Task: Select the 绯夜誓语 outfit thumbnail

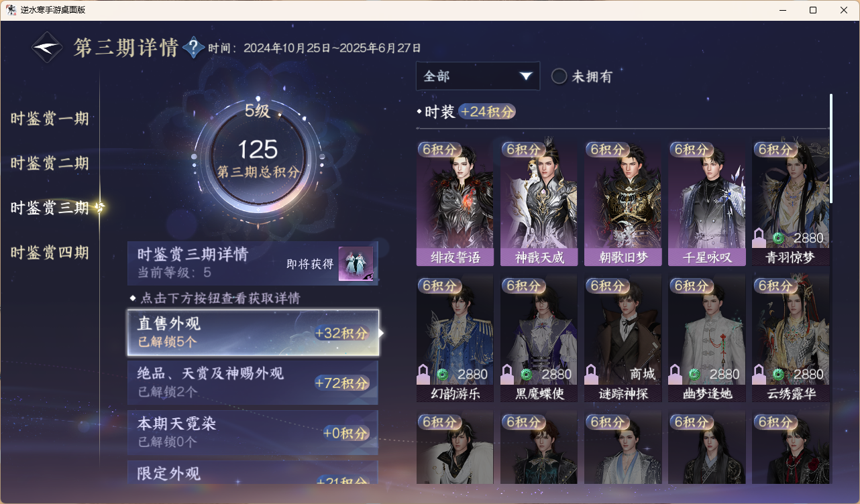Action: [x=455, y=203]
